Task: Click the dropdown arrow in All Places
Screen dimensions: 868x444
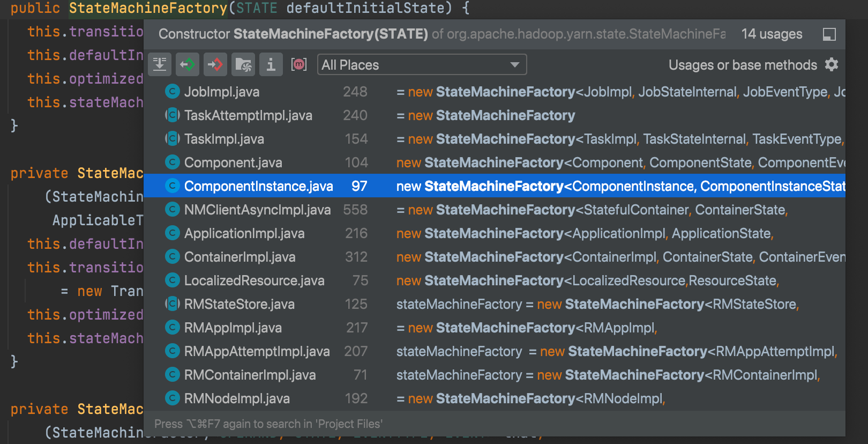Action: [x=514, y=65]
